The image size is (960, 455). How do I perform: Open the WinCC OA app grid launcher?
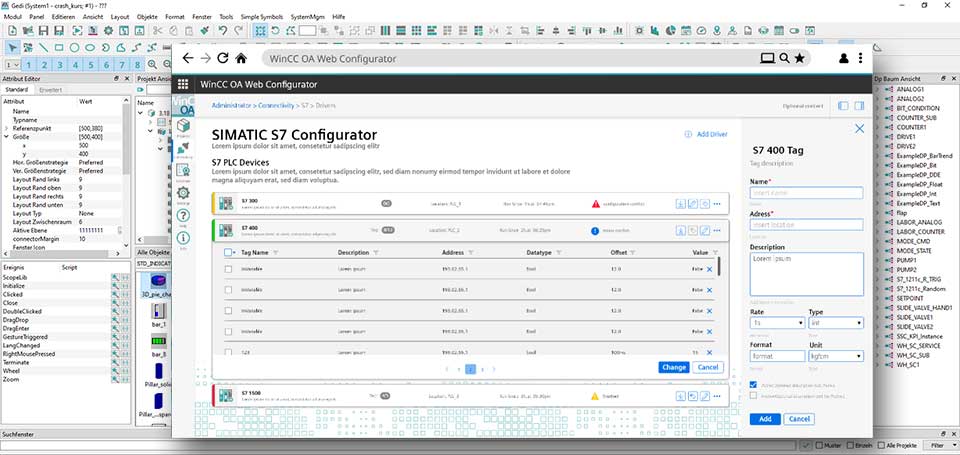[x=184, y=84]
